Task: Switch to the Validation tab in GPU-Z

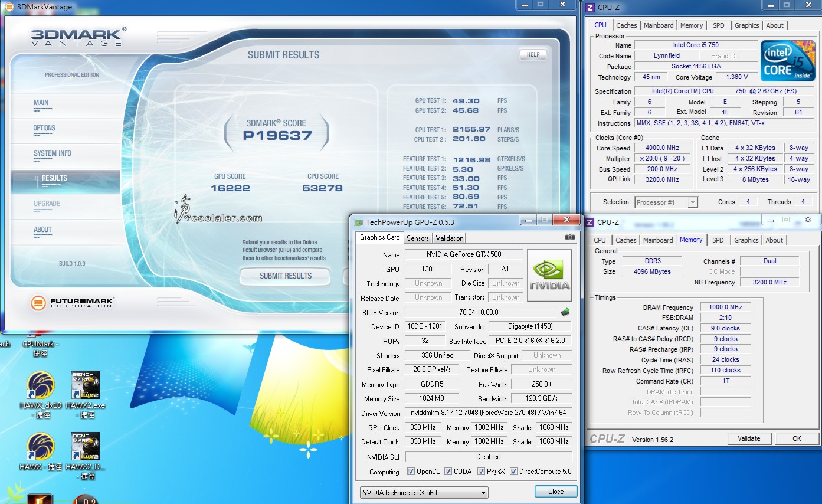Action: (450, 238)
